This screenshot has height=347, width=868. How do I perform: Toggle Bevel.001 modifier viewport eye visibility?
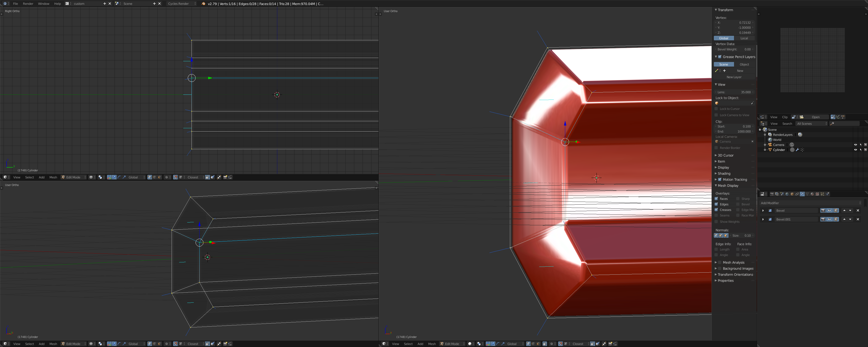coord(830,219)
